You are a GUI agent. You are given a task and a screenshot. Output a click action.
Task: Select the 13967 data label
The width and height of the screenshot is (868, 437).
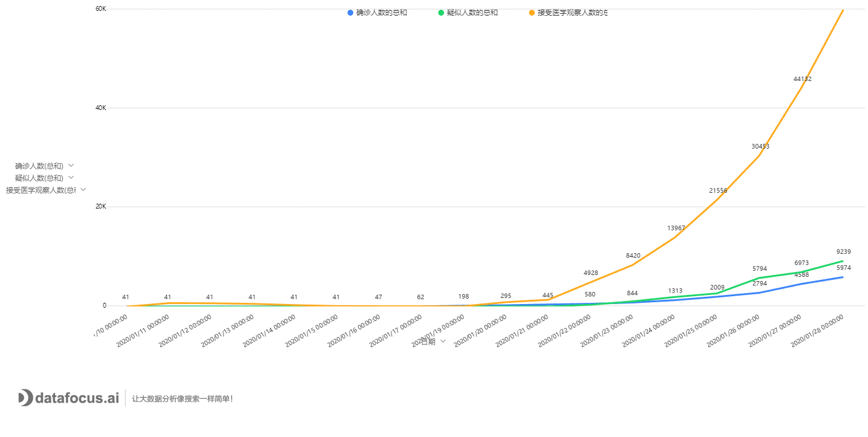pyautogui.click(x=676, y=228)
